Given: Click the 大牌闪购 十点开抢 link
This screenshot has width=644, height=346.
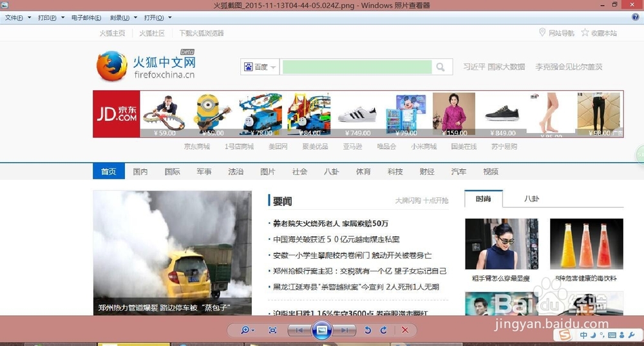Looking at the screenshot, I should (x=421, y=201).
